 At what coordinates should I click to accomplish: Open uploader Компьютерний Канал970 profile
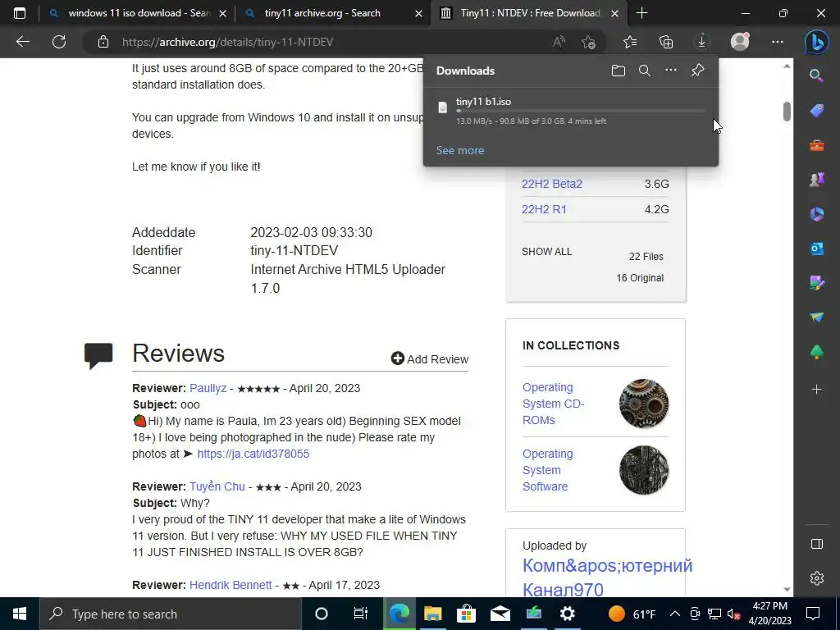click(608, 577)
